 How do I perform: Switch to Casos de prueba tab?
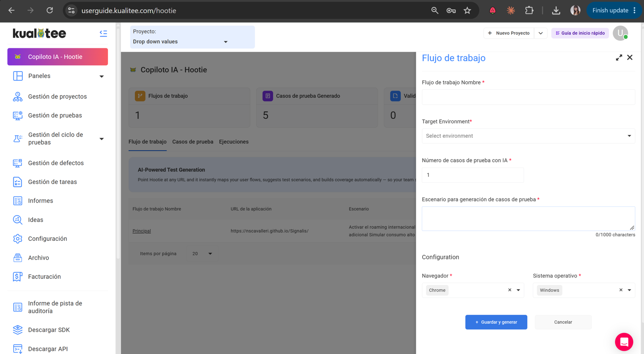pos(193,142)
